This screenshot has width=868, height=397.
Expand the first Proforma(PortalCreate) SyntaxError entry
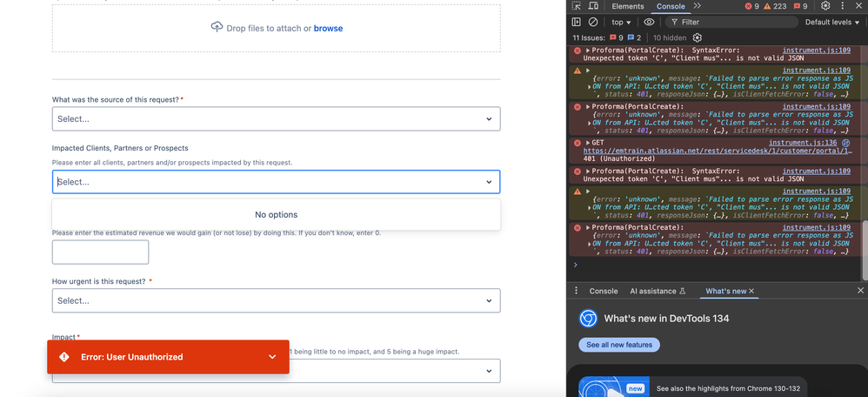coord(588,50)
